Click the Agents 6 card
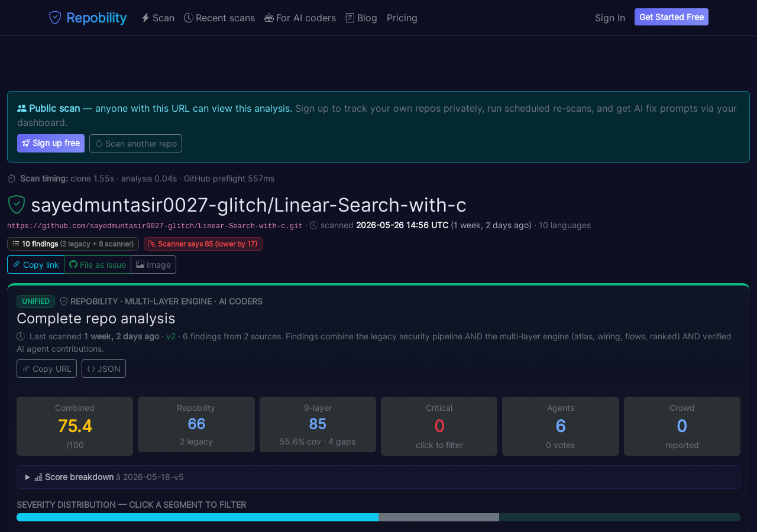The image size is (757, 532). tap(561, 426)
